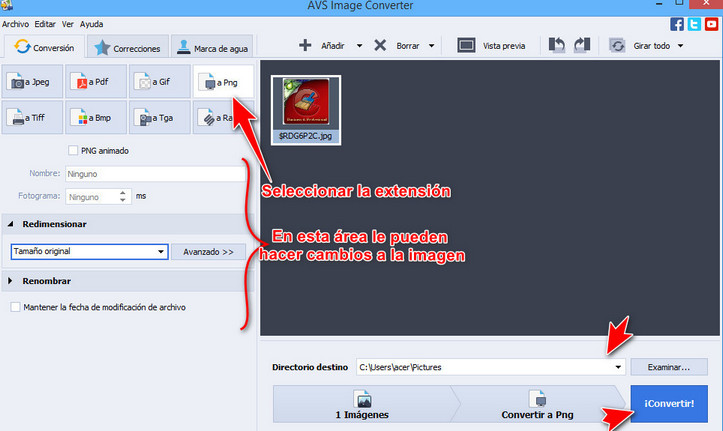Switch to the 'Correcciones' tab
This screenshot has height=431, width=723.
126,47
